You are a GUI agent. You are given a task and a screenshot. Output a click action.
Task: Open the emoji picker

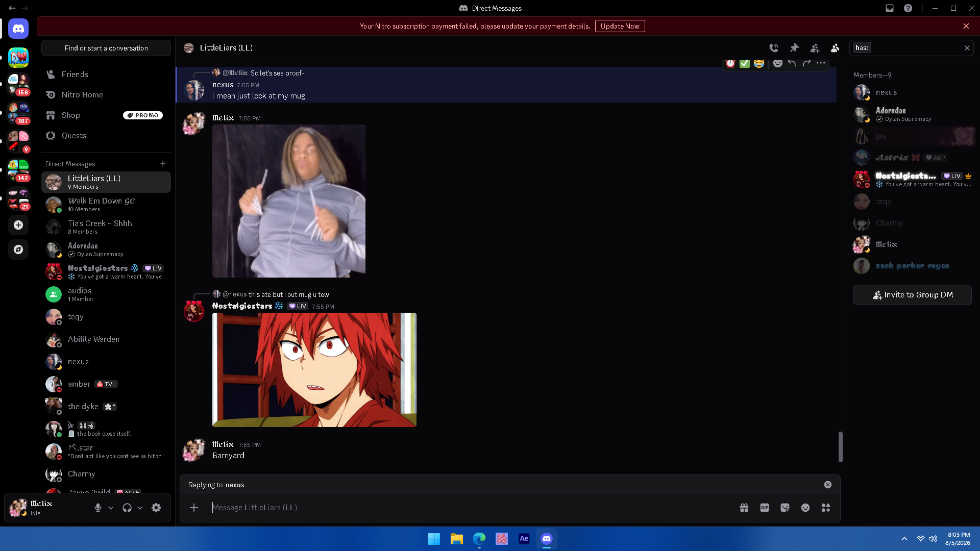point(805,508)
